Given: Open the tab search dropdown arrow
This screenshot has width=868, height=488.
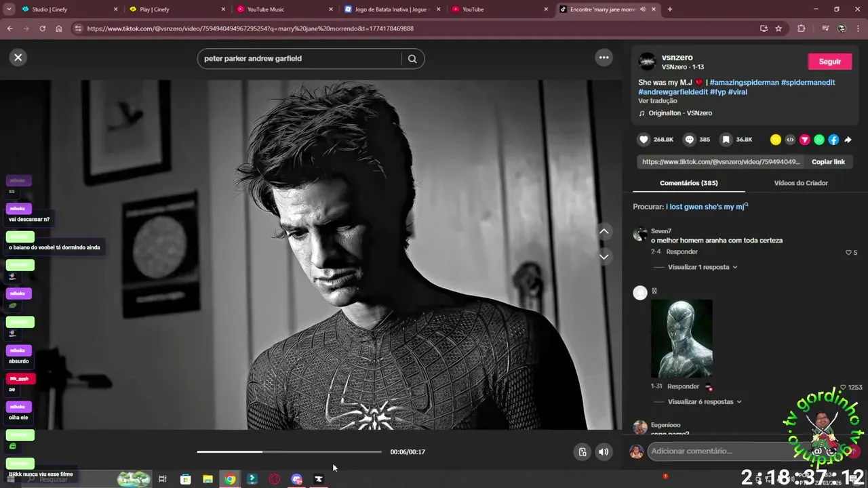Looking at the screenshot, I should pyautogui.click(x=9, y=9).
